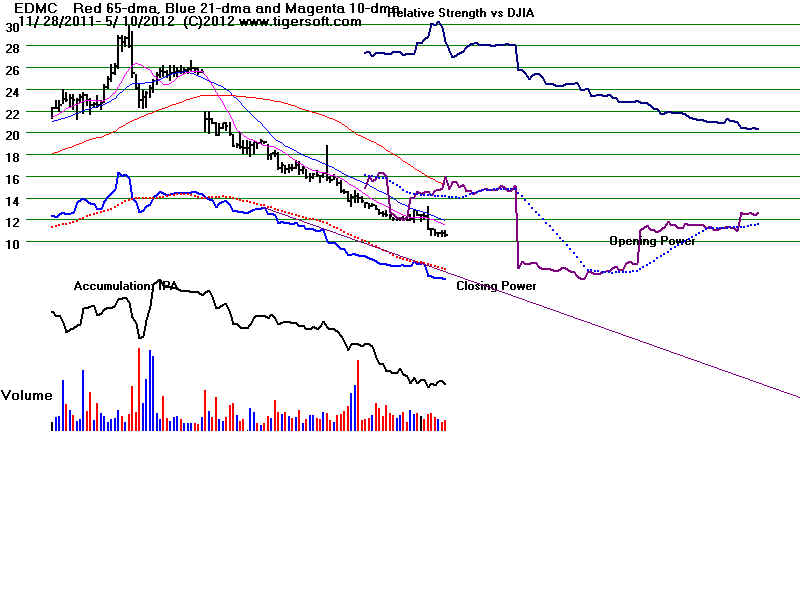Click the price axis value 30

(10, 29)
